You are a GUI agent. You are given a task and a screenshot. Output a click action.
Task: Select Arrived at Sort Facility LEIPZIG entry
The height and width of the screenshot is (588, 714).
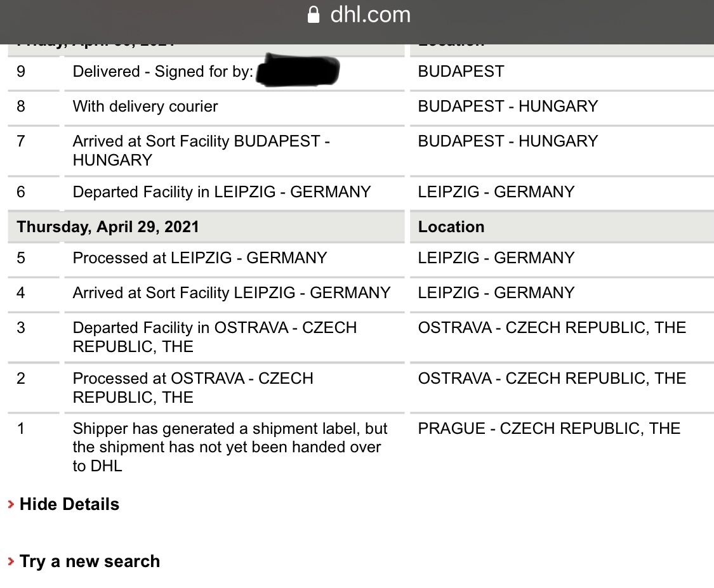(x=232, y=292)
